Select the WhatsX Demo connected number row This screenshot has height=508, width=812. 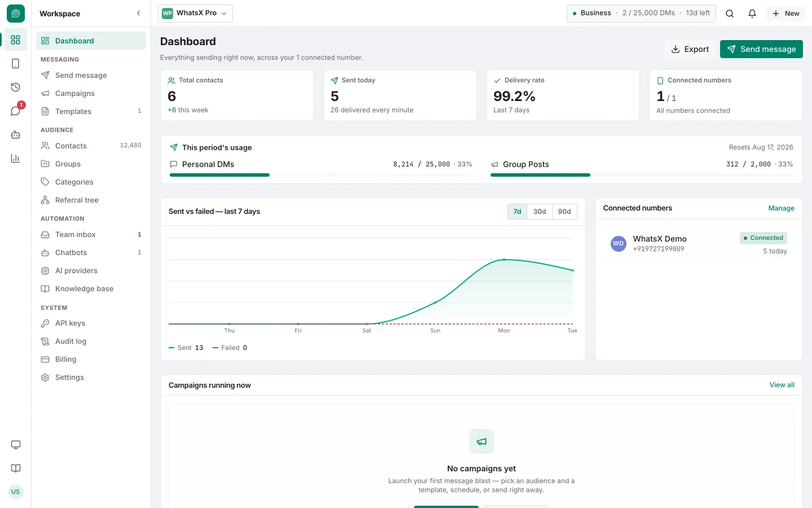click(x=699, y=244)
